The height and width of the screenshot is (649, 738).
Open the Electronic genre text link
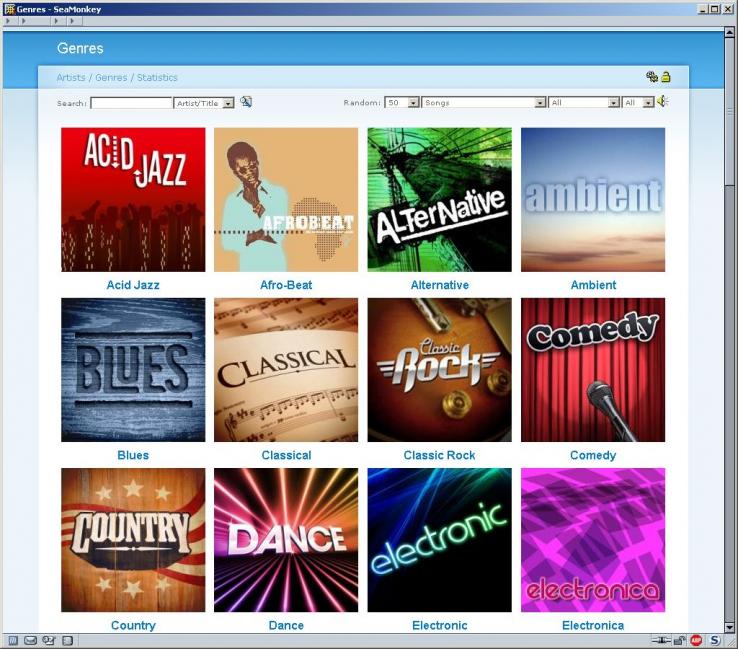click(x=440, y=625)
